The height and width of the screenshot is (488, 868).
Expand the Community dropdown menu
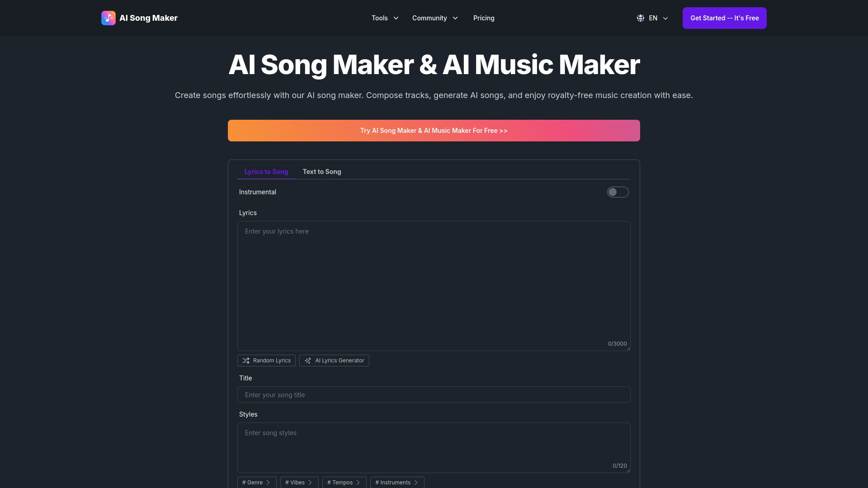click(434, 18)
